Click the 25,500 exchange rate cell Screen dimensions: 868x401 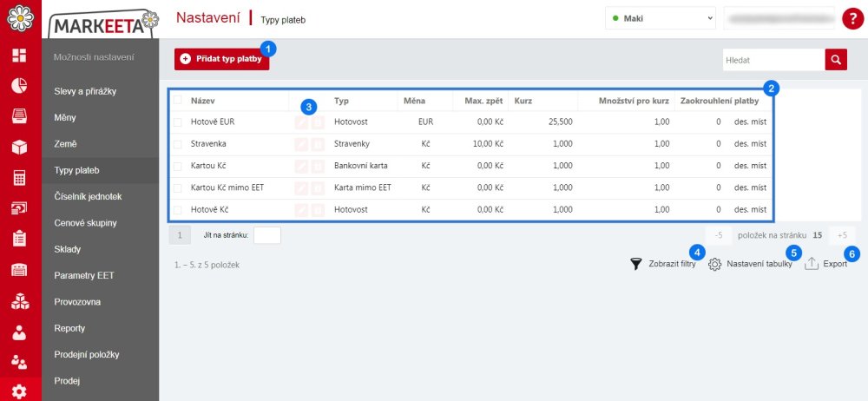(561, 122)
